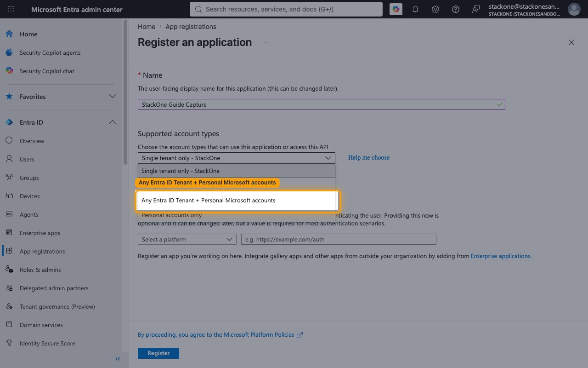Open the account avatar menu
This screenshot has width=588, height=368.
(x=574, y=9)
